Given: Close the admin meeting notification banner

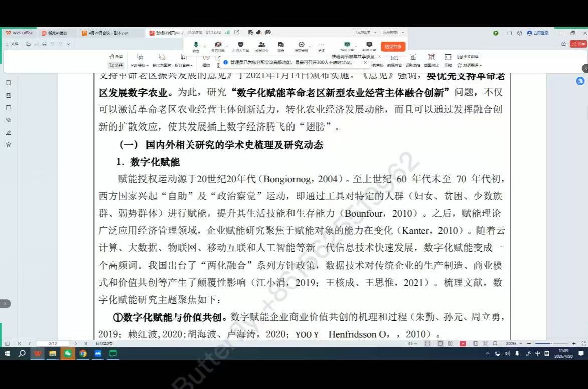Looking at the screenshot, I should click(365, 63).
